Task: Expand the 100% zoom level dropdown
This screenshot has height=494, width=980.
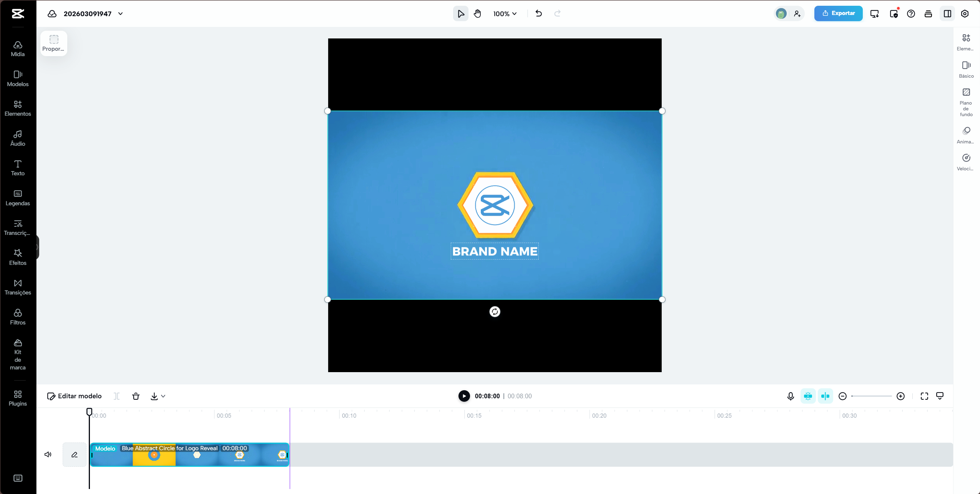Action: (x=505, y=13)
